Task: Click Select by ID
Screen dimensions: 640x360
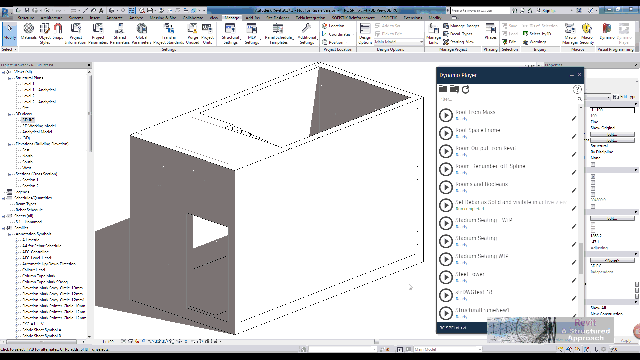Action: (x=536, y=33)
